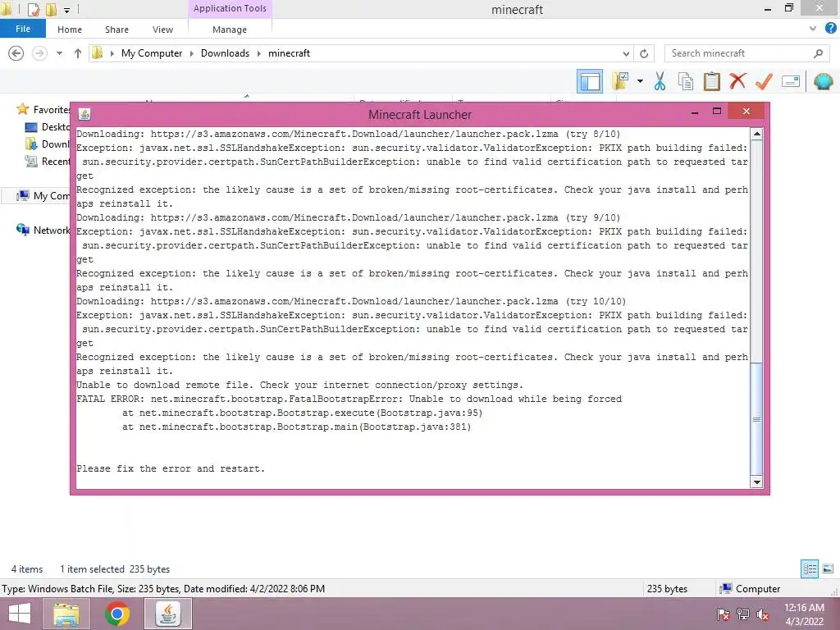Open the Windows Start button
Viewport: 840px width, 630px height.
click(x=20, y=614)
